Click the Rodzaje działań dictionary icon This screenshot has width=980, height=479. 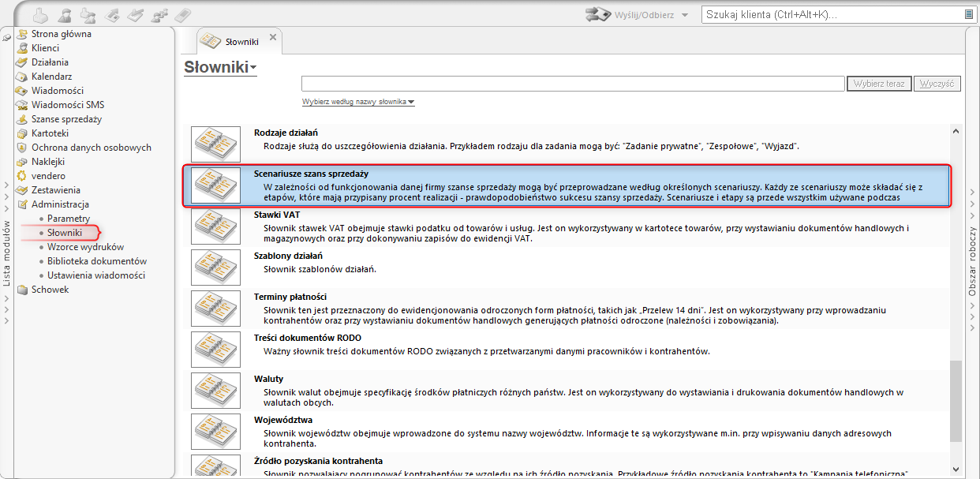coord(215,144)
